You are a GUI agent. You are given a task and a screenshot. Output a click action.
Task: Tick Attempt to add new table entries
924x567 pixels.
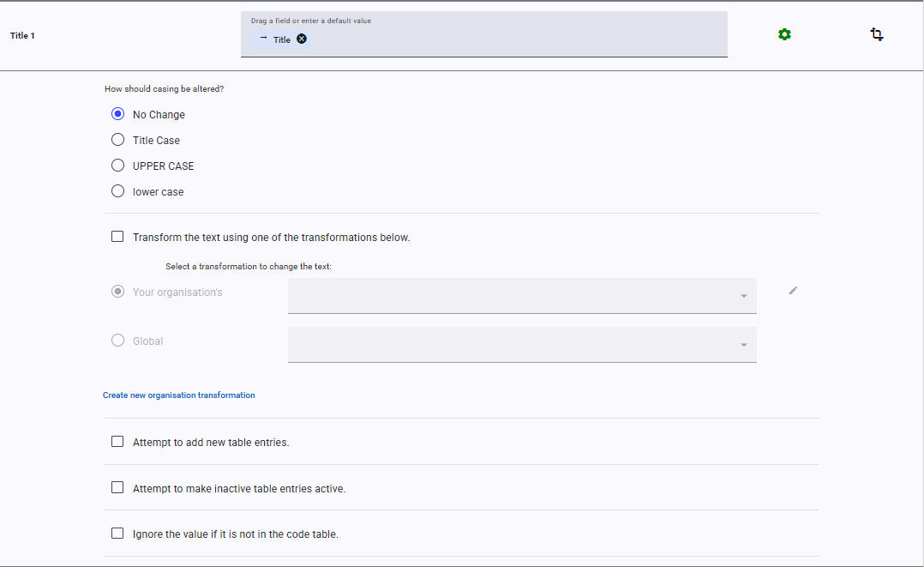pyautogui.click(x=118, y=442)
